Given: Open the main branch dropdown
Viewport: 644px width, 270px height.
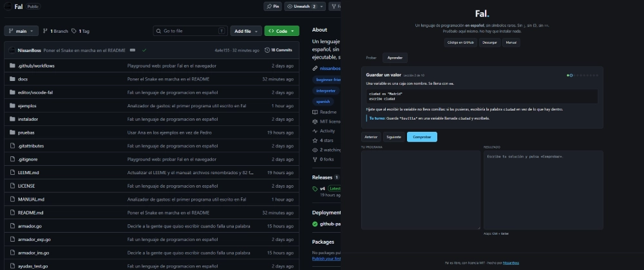Looking at the screenshot, I should click(21, 31).
